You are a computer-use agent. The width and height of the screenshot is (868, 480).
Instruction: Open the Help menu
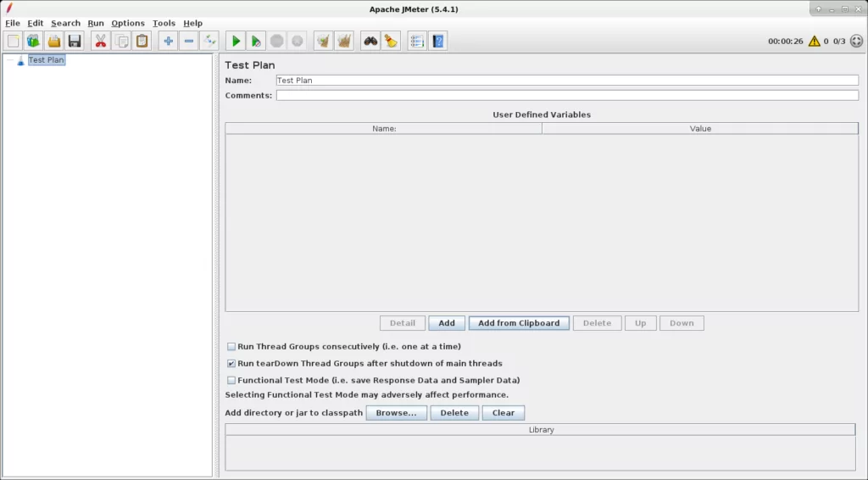(192, 23)
